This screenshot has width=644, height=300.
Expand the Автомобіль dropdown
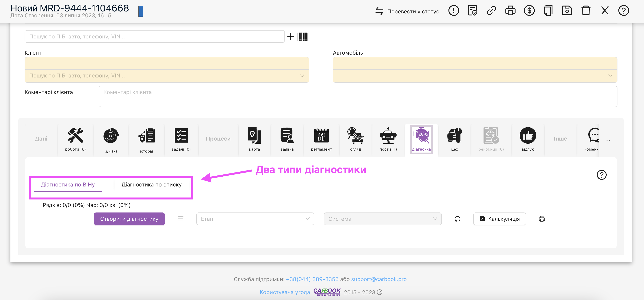(475, 76)
